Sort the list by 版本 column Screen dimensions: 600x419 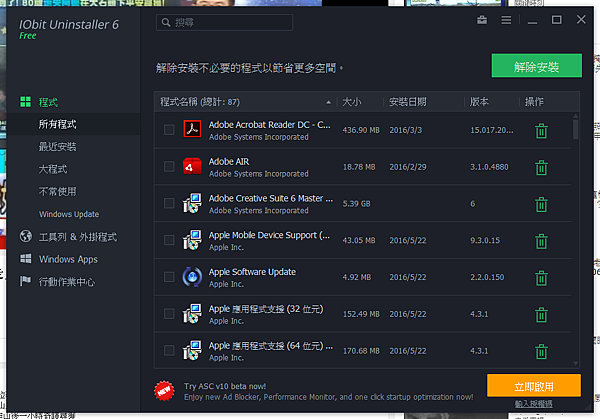point(479,102)
